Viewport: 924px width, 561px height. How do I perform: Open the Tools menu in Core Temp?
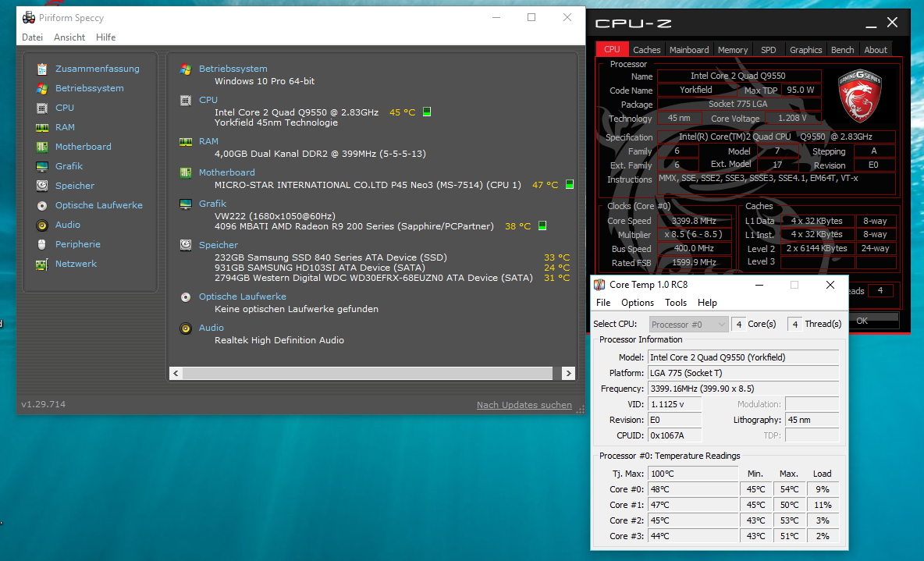pyautogui.click(x=676, y=302)
